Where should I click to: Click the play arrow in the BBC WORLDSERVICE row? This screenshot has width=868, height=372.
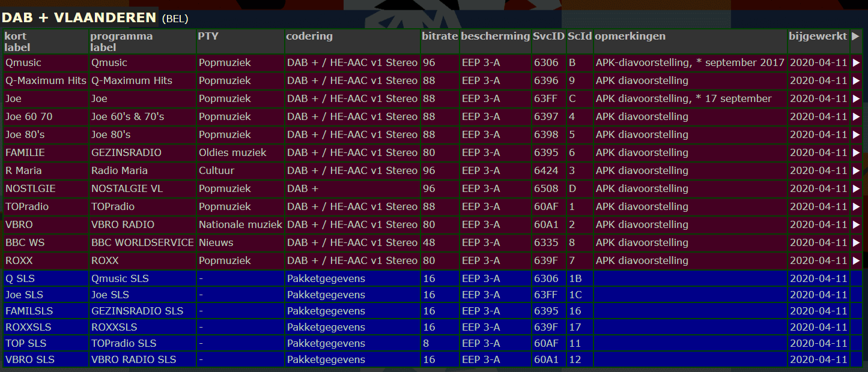tap(856, 242)
